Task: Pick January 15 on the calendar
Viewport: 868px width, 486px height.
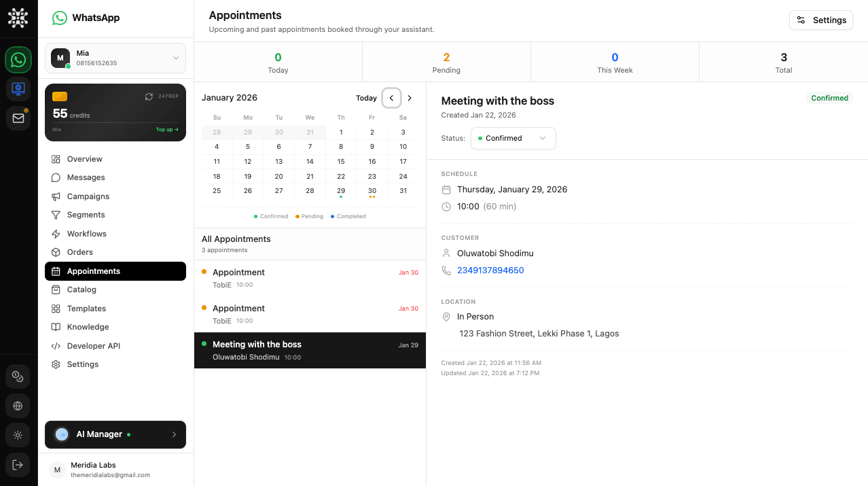Action: coord(341,162)
